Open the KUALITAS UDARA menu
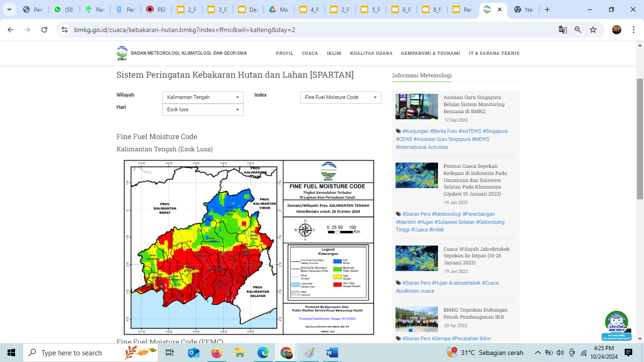Screen dimensions: 644x362 click(x=371, y=53)
